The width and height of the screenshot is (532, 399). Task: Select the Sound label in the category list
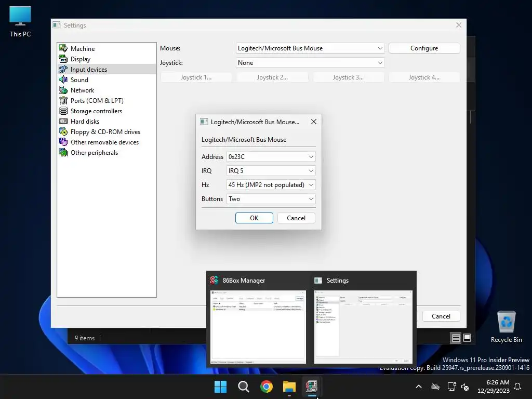pos(79,79)
